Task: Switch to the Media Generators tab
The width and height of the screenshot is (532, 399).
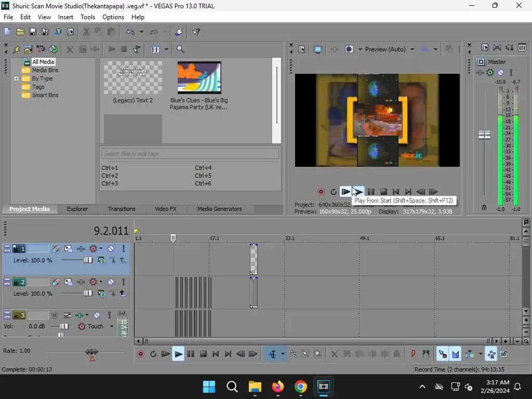Action: pyautogui.click(x=220, y=209)
